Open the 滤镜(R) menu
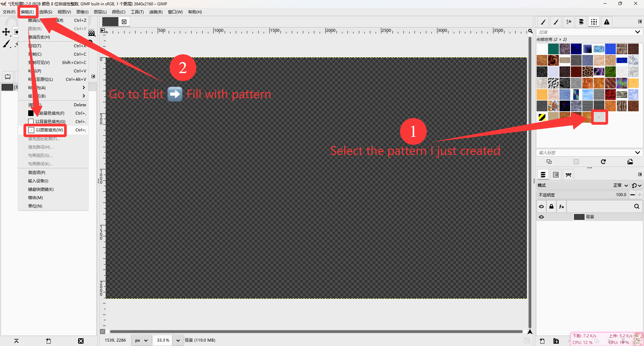 coord(156,12)
